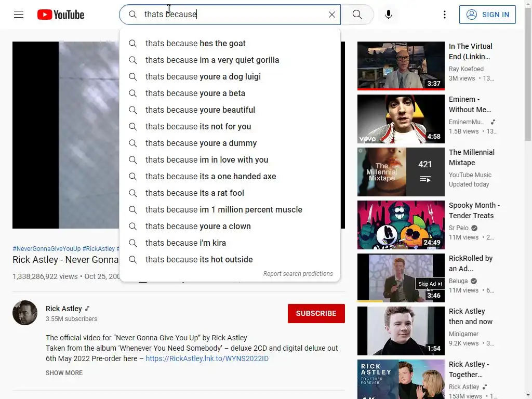Click 'Spooky Month - Tender Treats' title
532x399 pixels.
[474, 210]
